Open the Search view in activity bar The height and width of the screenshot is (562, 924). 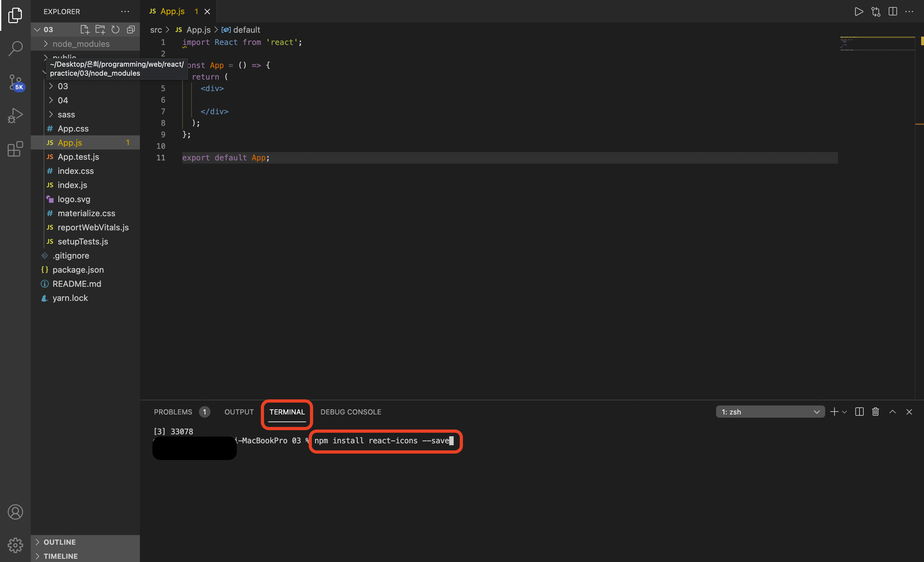[15, 48]
